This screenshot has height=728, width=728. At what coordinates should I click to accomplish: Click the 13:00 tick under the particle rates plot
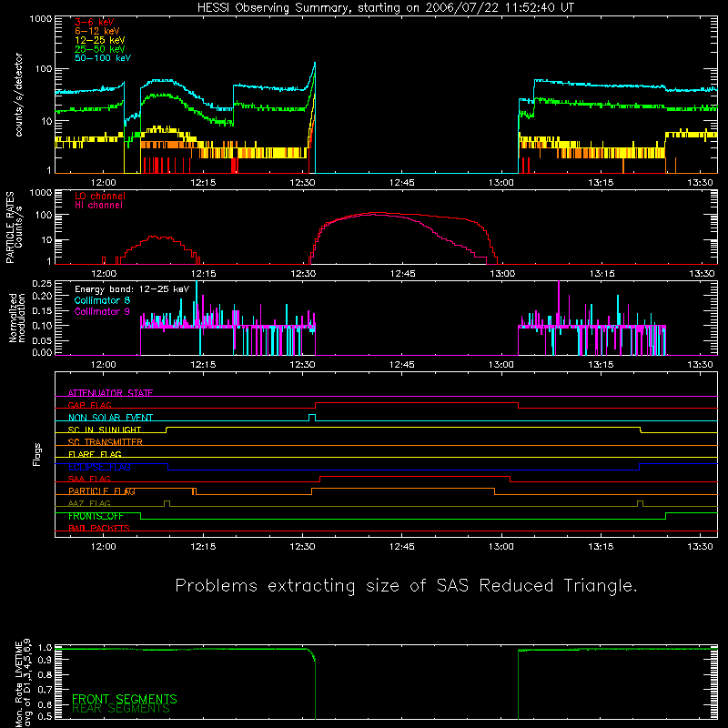502,274
